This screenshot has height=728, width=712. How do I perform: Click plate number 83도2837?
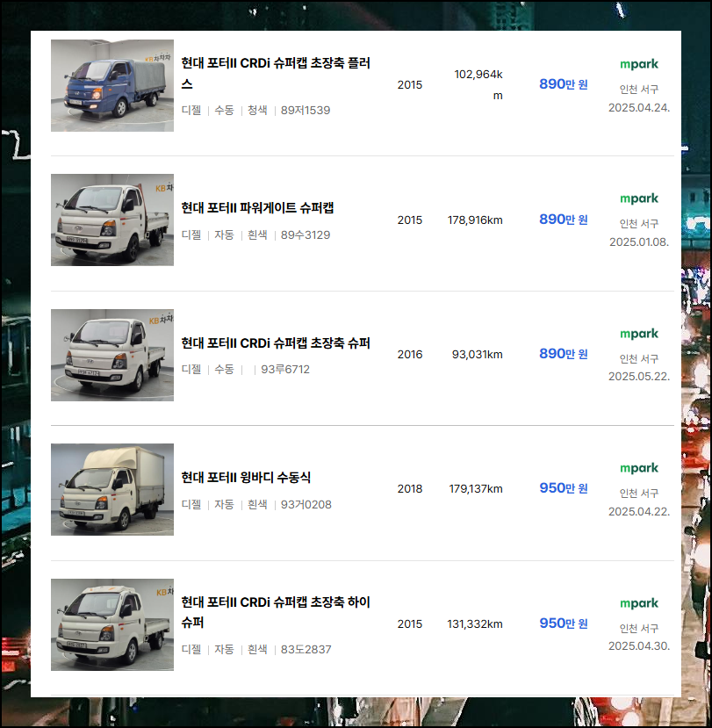click(306, 650)
